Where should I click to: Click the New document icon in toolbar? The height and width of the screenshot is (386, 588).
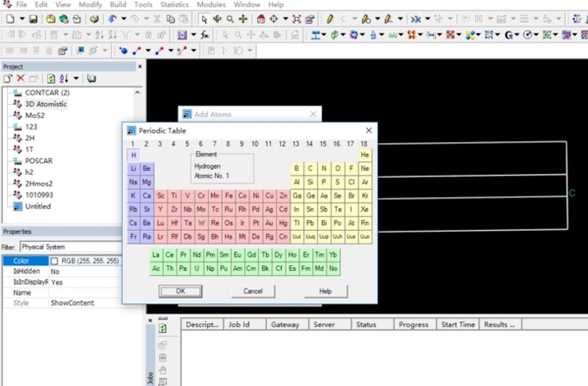[11, 19]
